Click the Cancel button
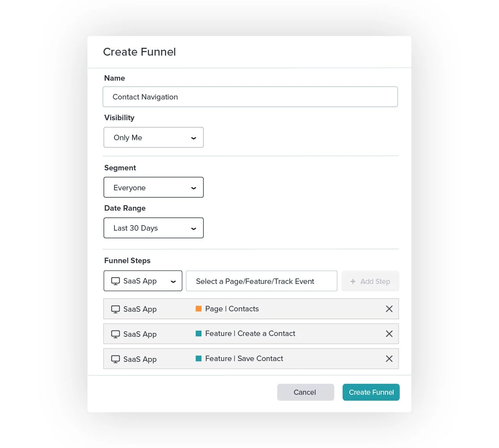 (x=305, y=392)
